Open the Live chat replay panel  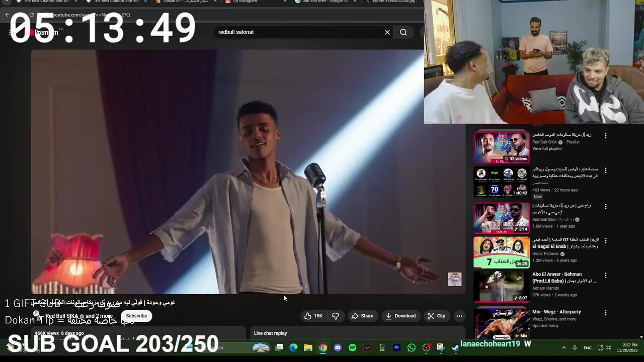tap(358, 333)
